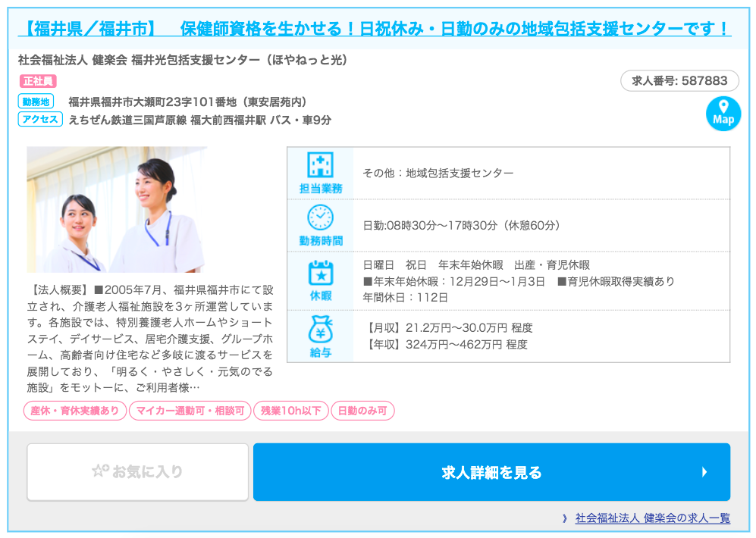
Task: Open the job title link for 福井県/福井市
Action: click(374, 29)
